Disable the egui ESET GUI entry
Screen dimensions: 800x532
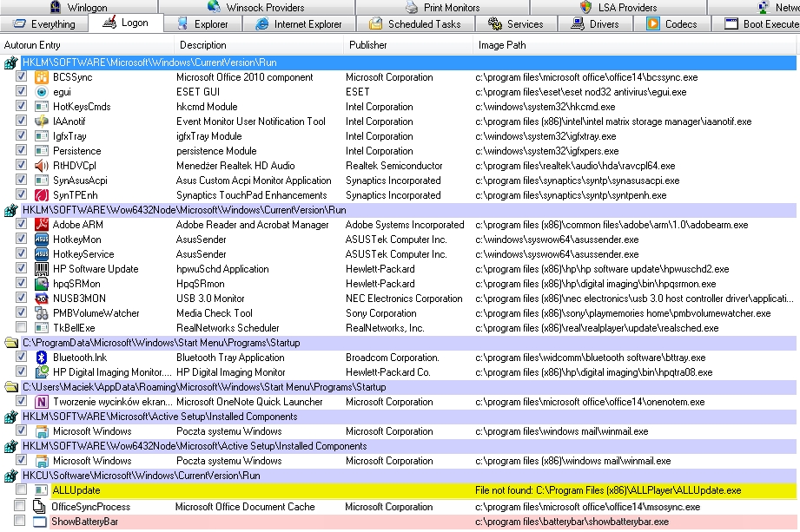click(x=21, y=91)
